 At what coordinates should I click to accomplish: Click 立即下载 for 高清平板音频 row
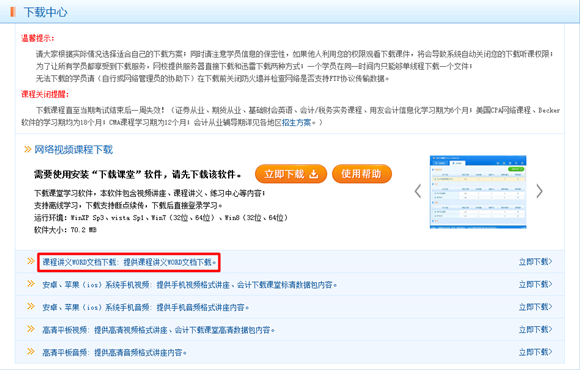535,352
